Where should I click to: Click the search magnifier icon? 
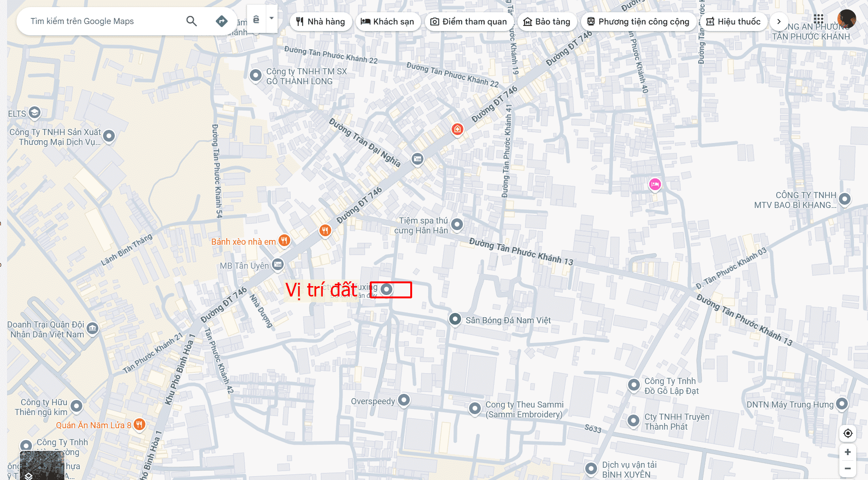click(191, 21)
